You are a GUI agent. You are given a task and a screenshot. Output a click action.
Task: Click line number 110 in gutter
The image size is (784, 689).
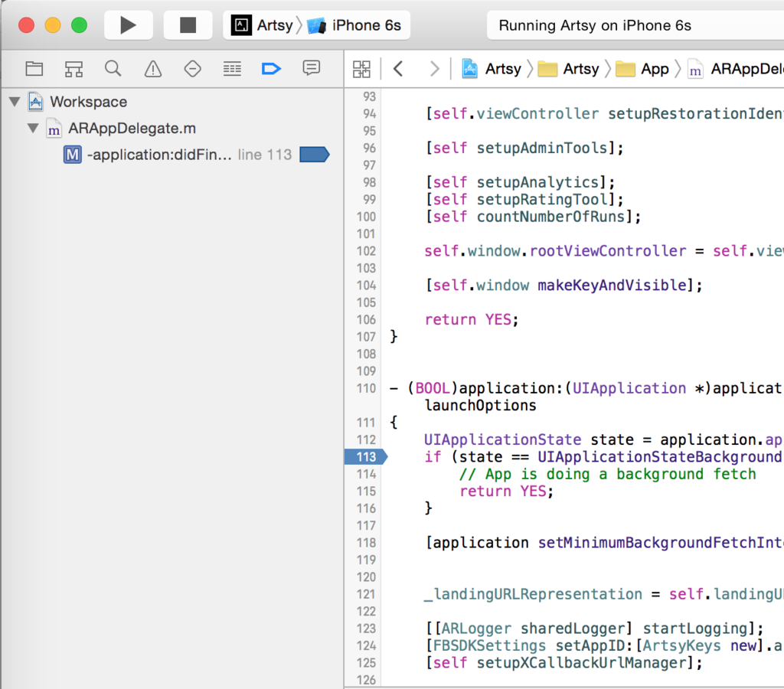click(x=366, y=388)
